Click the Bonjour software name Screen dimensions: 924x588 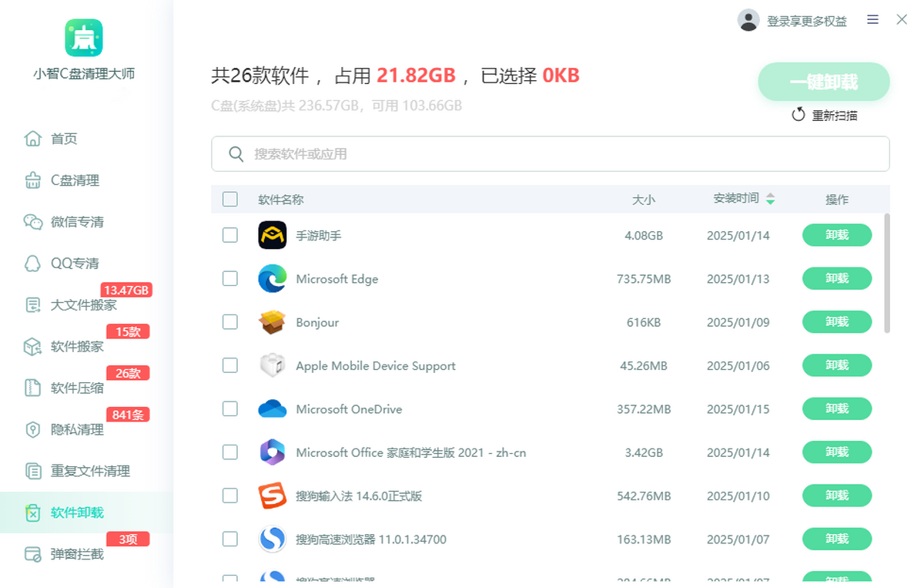click(317, 322)
